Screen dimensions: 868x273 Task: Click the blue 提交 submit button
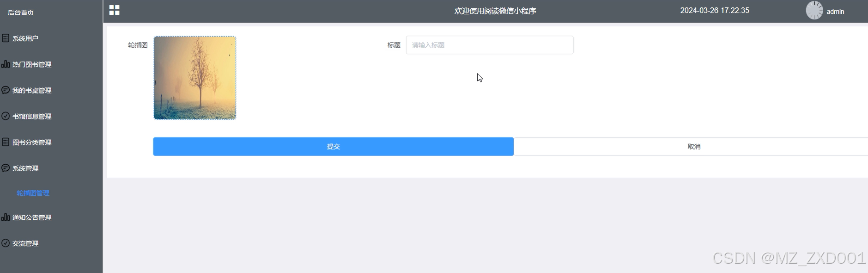click(334, 146)
